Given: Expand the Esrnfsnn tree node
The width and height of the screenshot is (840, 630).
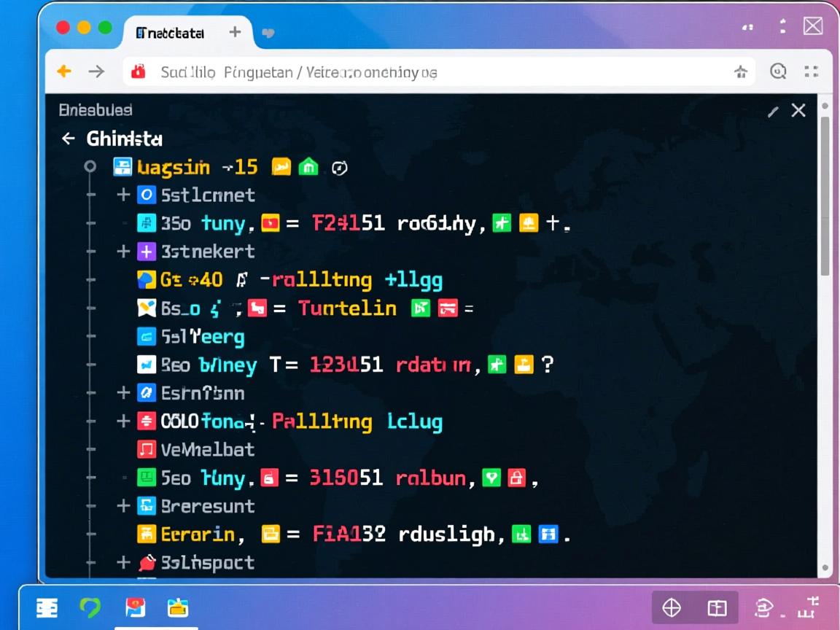Looking at the screenshot, I should tap(123, 392).
